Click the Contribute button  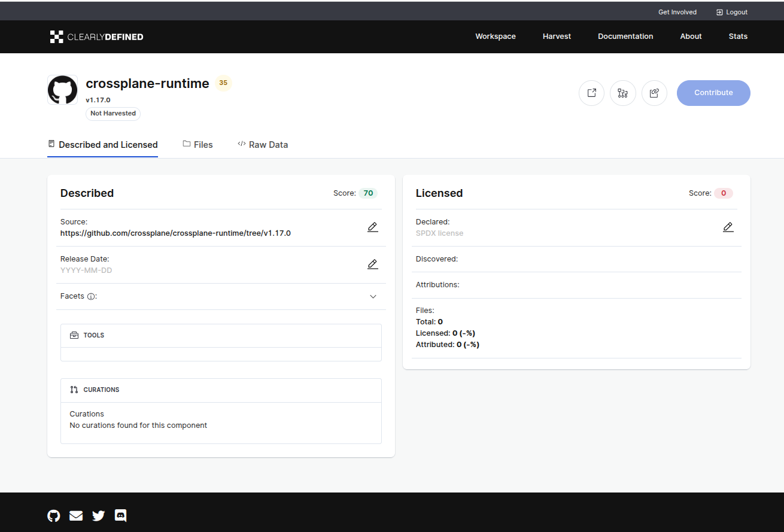(x=713, y=93)
